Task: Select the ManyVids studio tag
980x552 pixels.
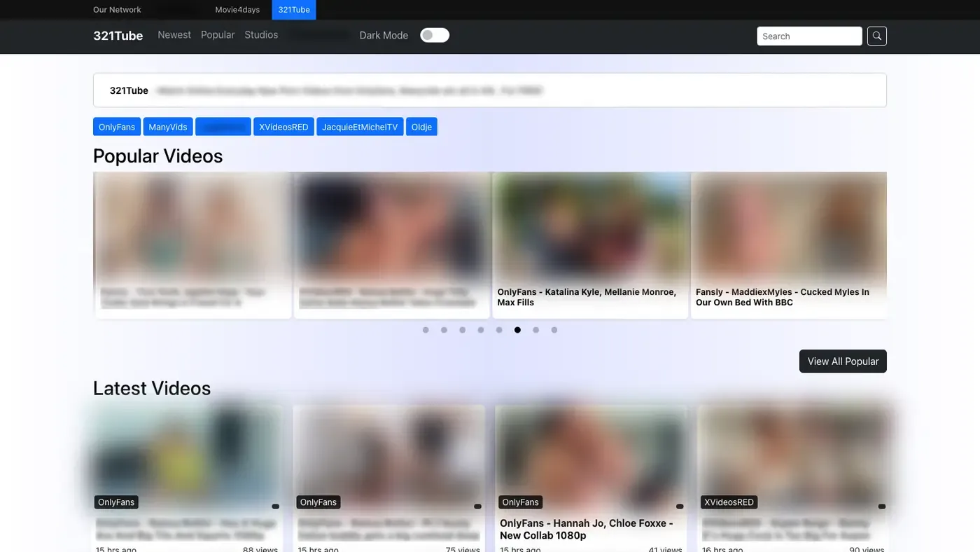Action: point(168,127)
